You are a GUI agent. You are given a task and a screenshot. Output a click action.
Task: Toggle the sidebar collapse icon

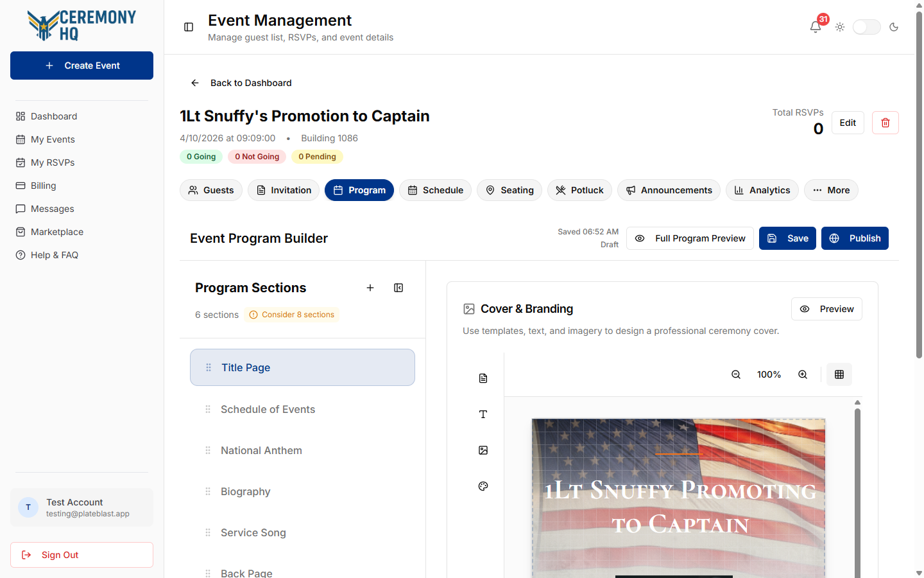point(189,27)
